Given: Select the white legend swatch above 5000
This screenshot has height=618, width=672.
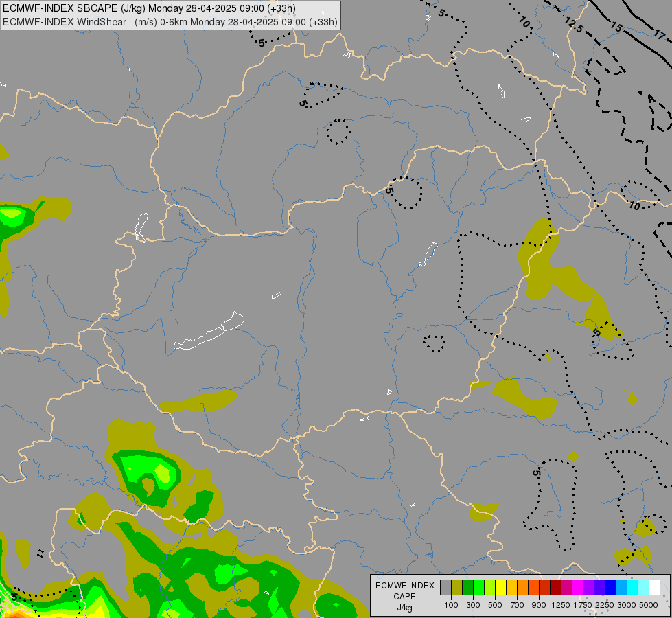Looking at the screenshot, I should click(x=654, y=587).
